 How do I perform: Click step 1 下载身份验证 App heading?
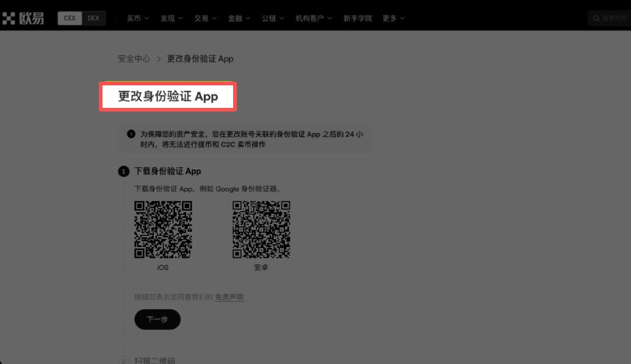click(167, 171)
